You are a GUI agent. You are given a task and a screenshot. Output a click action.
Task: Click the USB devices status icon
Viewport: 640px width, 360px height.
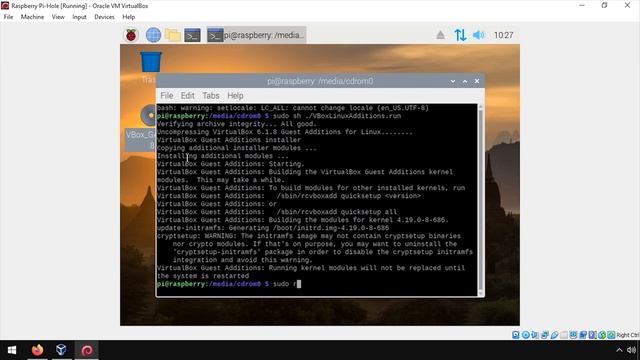point(554,335)
